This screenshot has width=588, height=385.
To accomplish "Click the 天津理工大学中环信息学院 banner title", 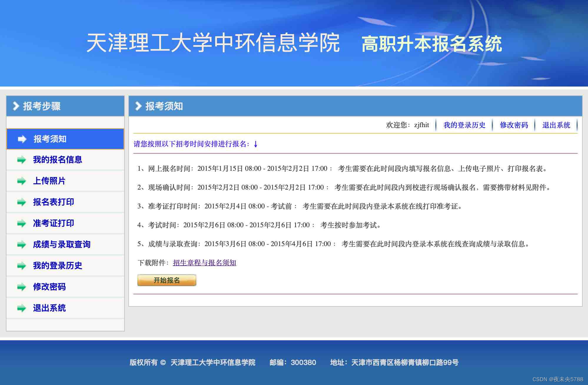I will [213, 43].
